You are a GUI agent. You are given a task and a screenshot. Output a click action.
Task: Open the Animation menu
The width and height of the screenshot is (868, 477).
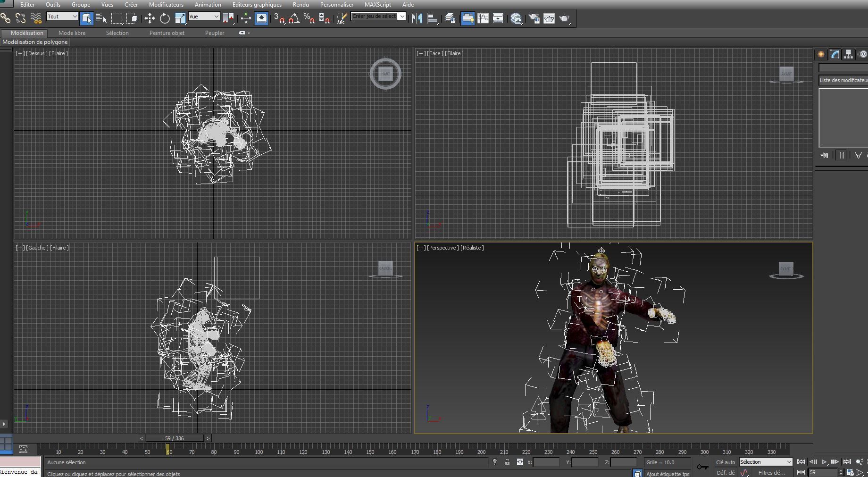pos(208,4)
